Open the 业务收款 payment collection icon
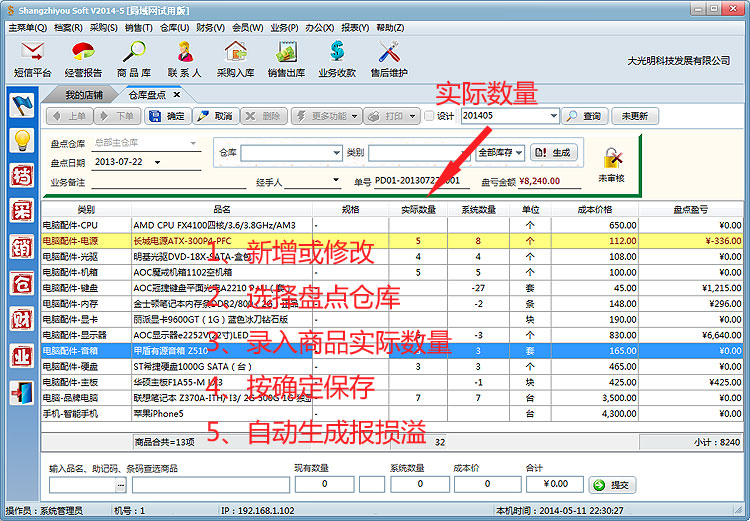 (337, 59)
